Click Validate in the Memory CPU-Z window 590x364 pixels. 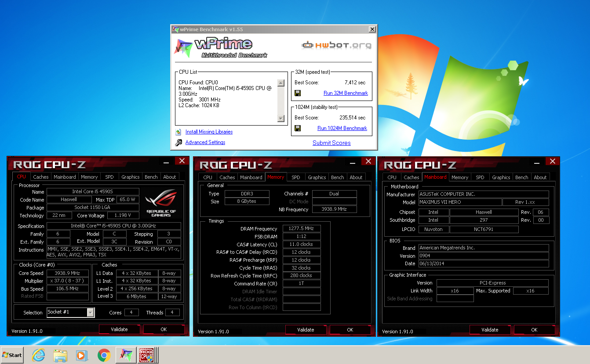306,330
